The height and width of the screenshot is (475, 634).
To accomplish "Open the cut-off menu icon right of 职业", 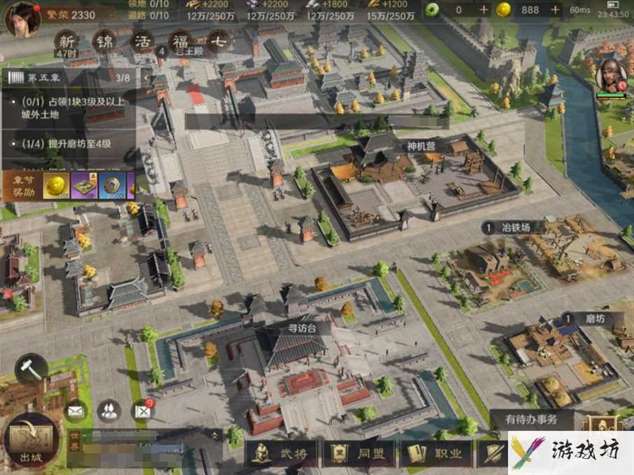I will pyautogui.click(x=492, y=453).
